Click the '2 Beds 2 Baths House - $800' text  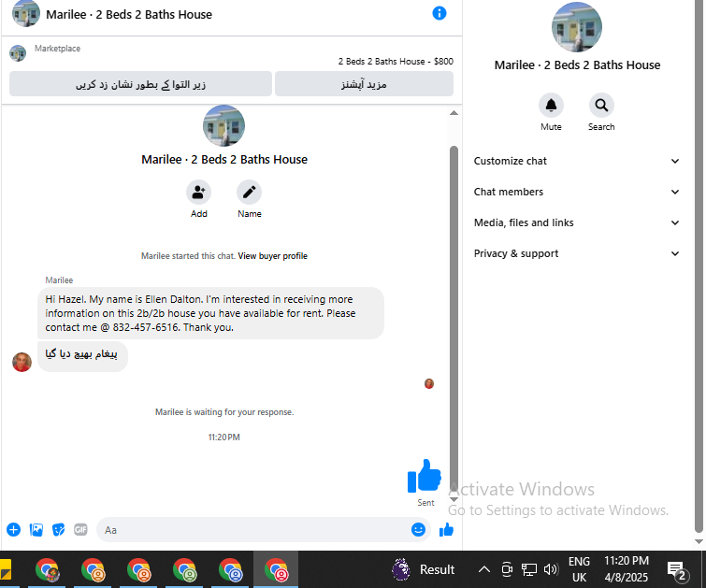click(396, 62)
